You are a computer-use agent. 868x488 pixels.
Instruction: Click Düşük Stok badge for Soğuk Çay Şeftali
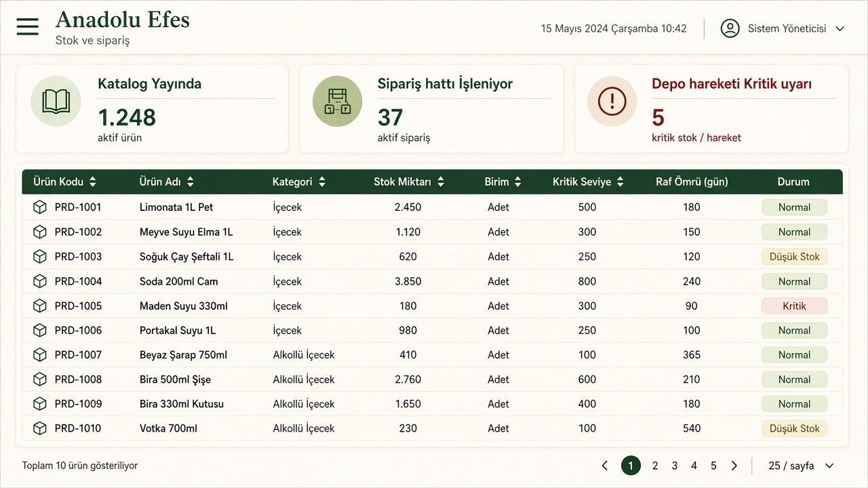coord(794,257)
